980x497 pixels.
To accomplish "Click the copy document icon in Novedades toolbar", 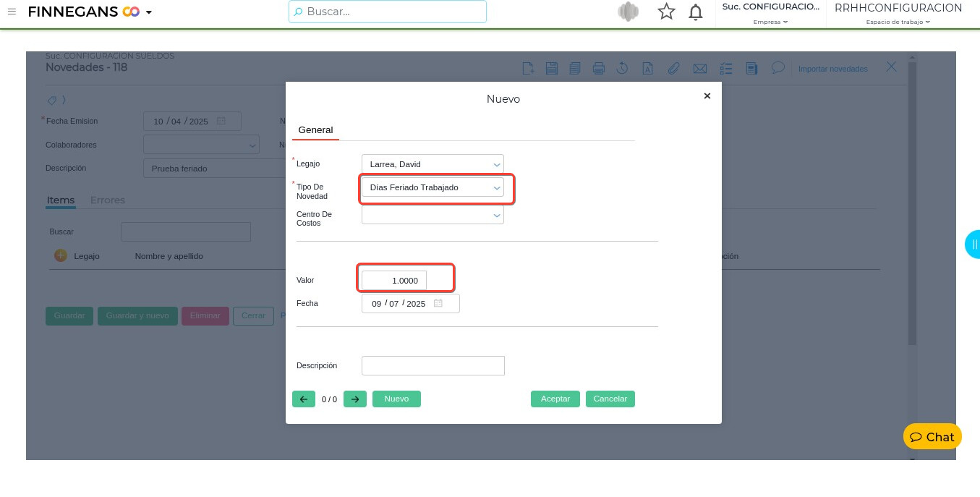I will [x=575, y=69].
